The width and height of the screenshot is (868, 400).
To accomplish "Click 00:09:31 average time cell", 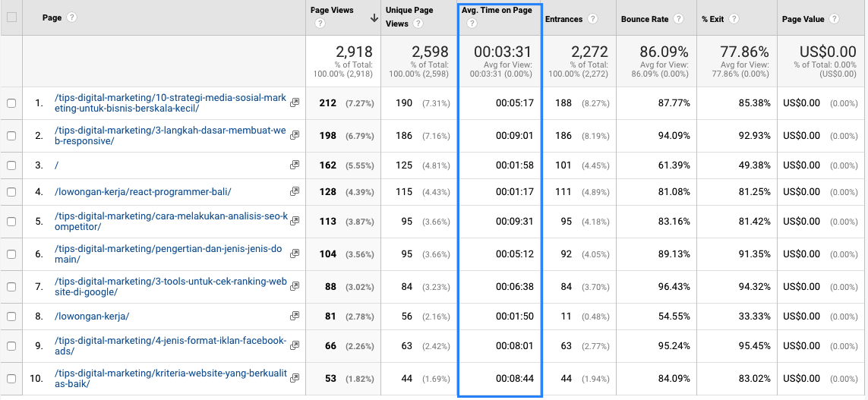I will tap(514, 222).
